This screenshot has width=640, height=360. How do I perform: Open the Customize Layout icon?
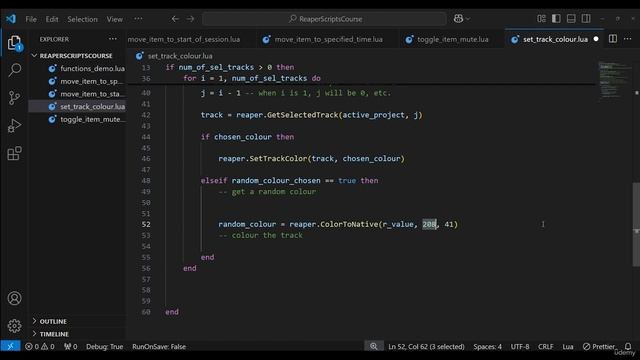pos(541,19)
